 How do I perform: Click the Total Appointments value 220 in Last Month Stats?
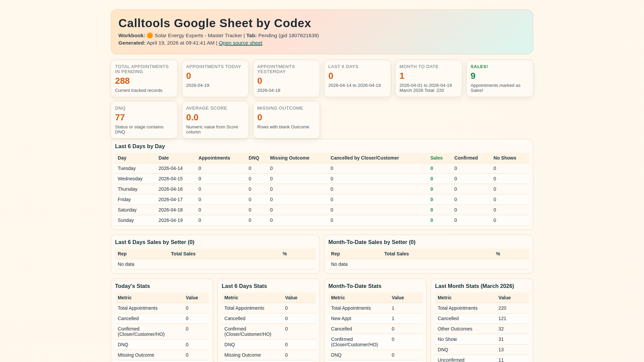point(502,308)
